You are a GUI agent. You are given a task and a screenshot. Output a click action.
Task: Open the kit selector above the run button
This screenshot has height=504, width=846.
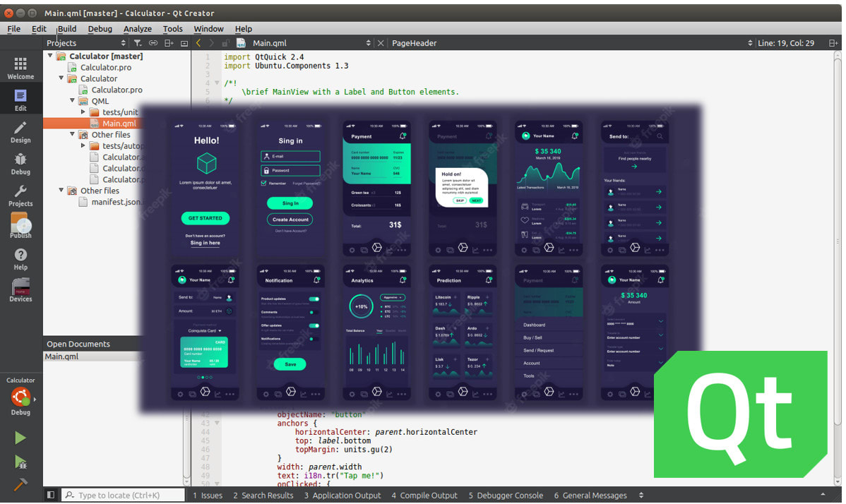[20, 398]
